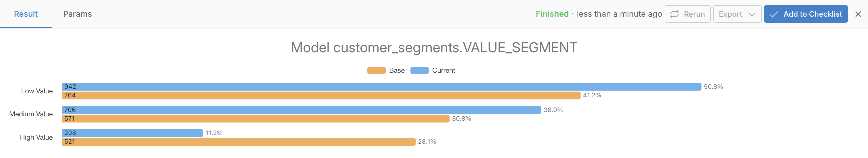Screen dimensions: 868x158
Task: Open the Params tab
Action: pyautogui.click(x=77, y=14)
